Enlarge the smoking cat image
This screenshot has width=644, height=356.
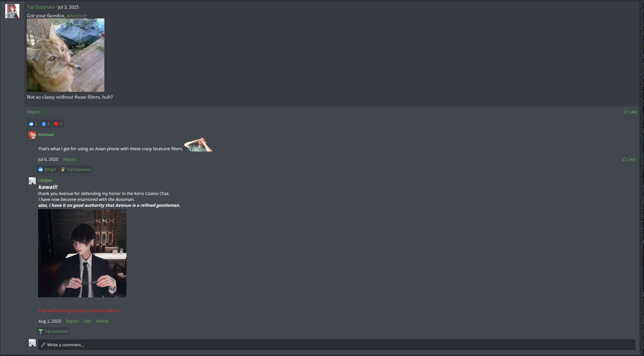pyautogui.click(x=65, y=55)
